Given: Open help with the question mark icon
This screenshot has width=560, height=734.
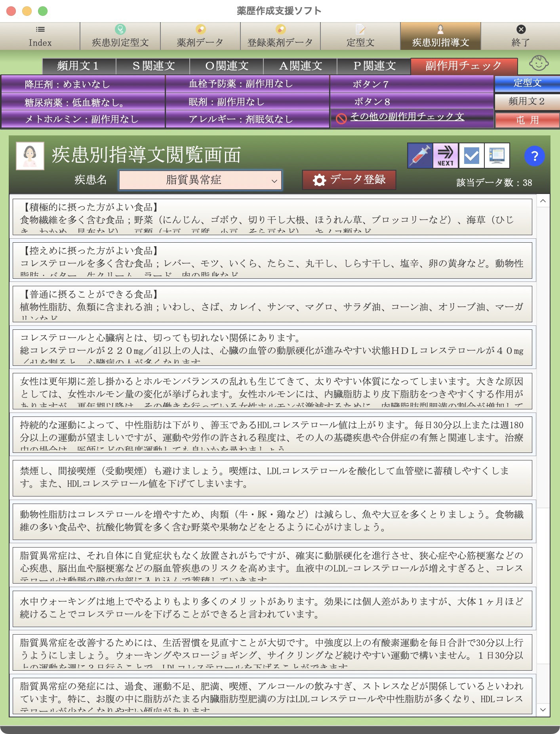Looking at the screenshot, I should coord(534,156).
